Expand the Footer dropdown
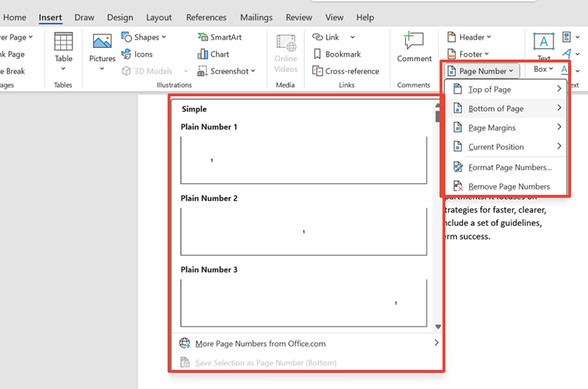This screenshot has width=588, height=389. click(x=468, y=54)
